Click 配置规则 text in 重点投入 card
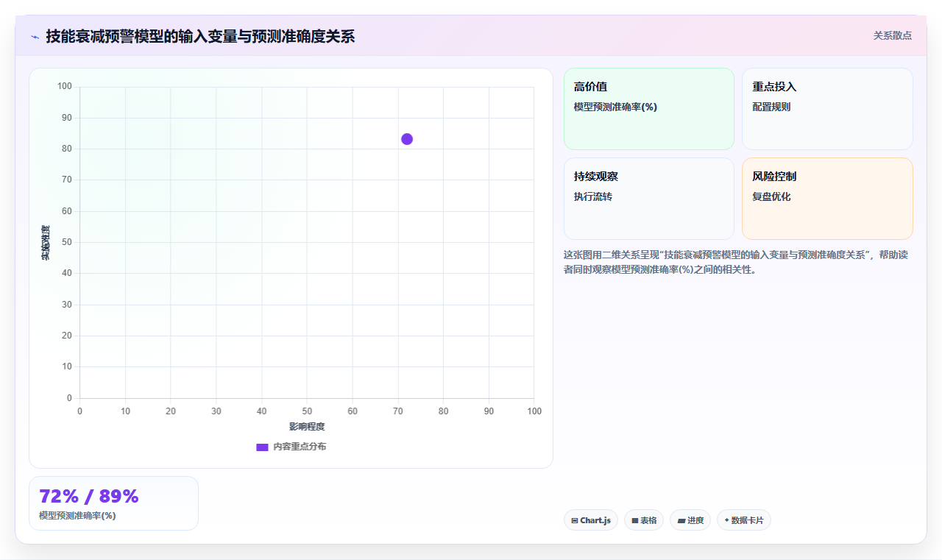Image resolution: width=942 pixels, height=560 pixels. pos(771,107)
